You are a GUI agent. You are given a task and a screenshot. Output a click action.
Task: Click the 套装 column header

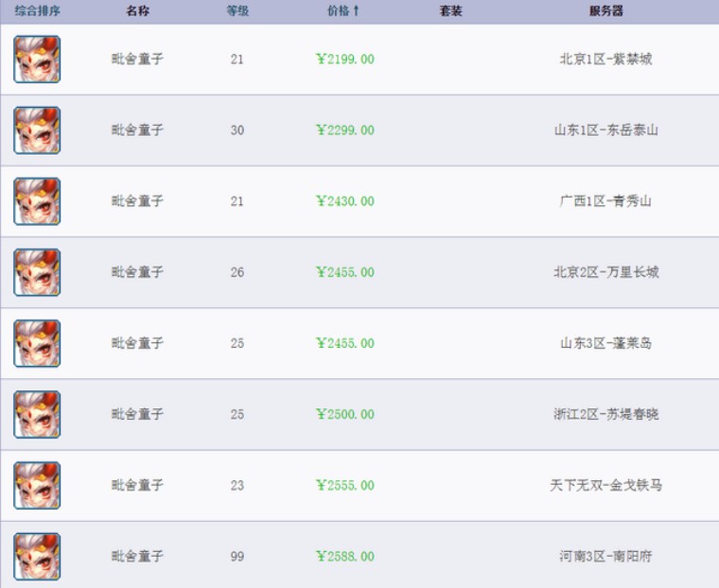(451, 11)
